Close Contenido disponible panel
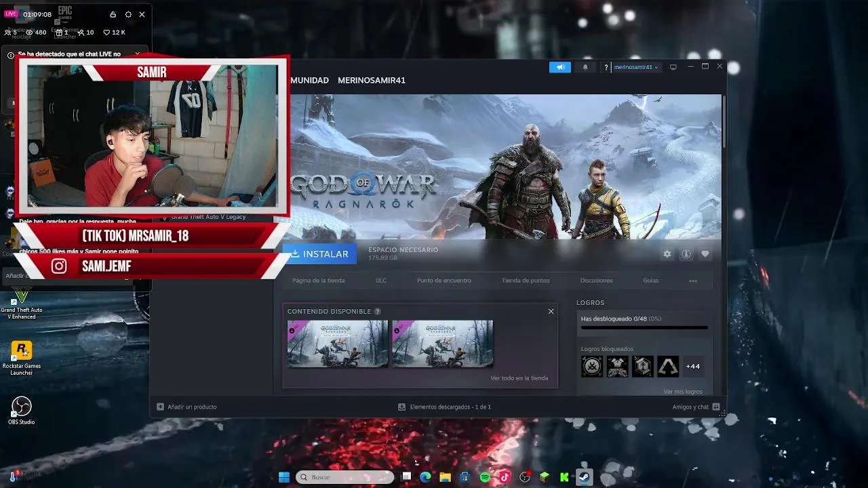The image size is (868, 488). [551, 311]
